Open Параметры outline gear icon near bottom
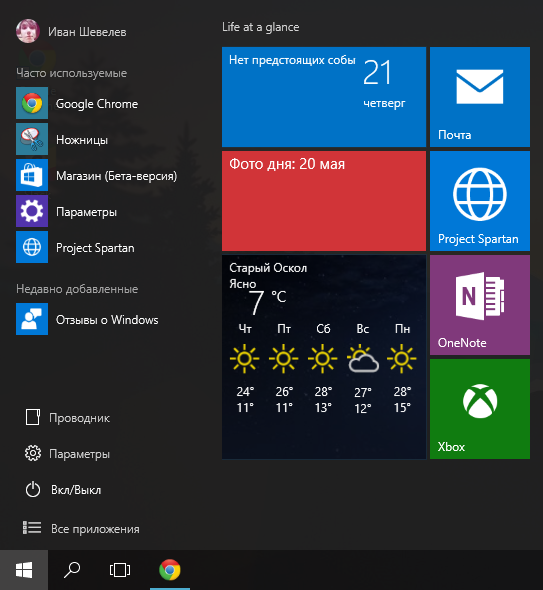This screenshot has height=590, width=543. pos(33,453)
